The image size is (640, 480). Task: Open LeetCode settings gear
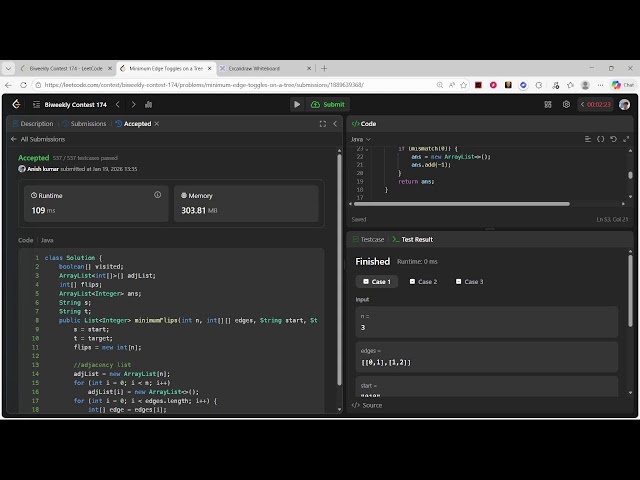pos(566,104)
